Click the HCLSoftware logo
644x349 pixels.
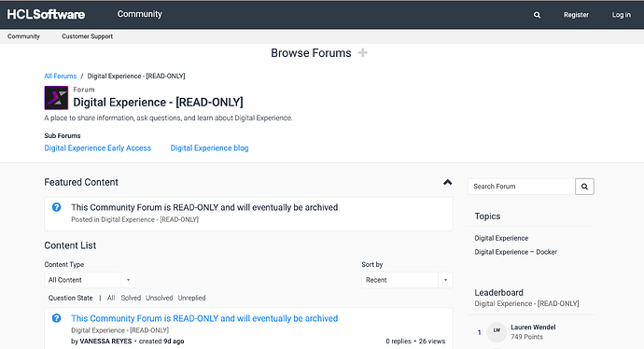[x=46, y=14]
